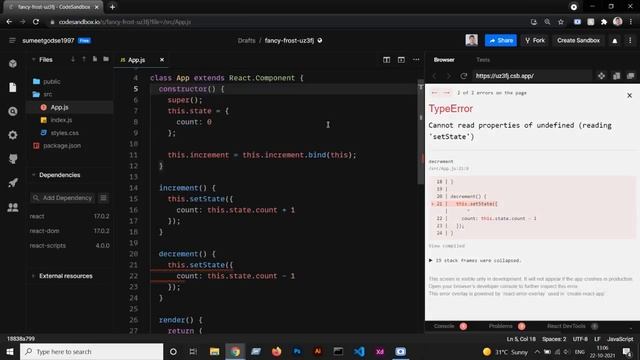Open editor more options ellipsis
640x360 pixels.
pos(416,60)
